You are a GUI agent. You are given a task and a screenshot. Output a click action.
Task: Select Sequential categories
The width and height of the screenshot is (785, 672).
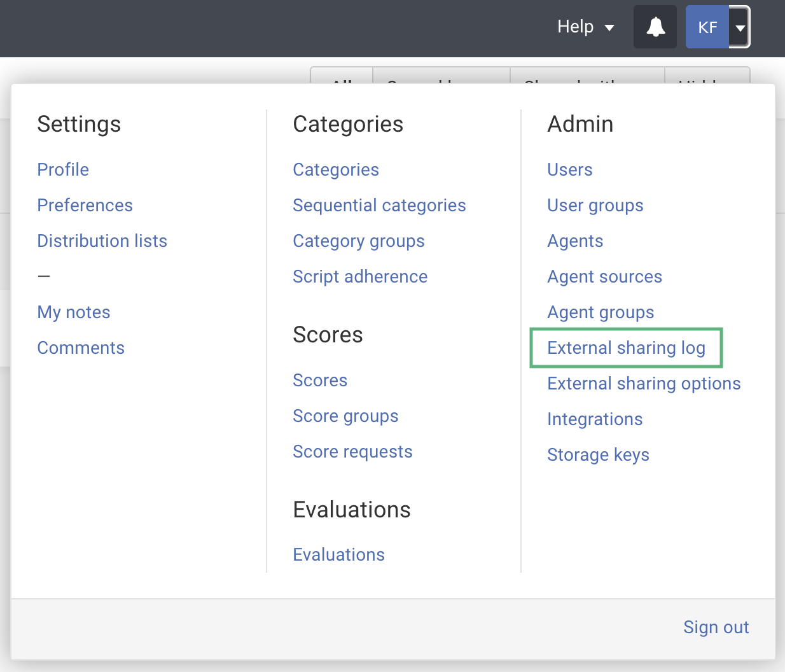tap(379, 206)
